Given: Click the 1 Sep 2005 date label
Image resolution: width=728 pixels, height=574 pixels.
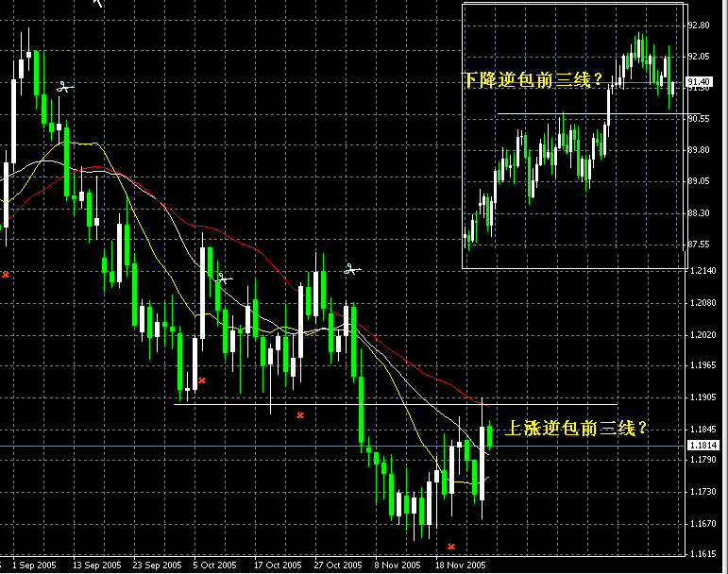Looking at the screenshot, I should 34,566.
